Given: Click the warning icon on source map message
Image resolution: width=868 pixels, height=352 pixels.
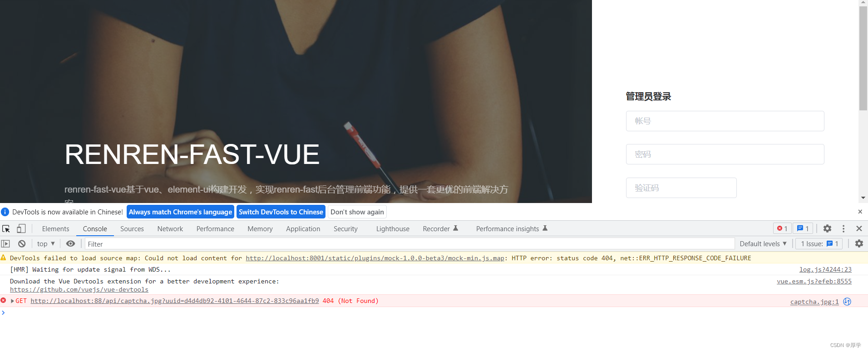Looking at the screenshot, I should tap(4, 258).
